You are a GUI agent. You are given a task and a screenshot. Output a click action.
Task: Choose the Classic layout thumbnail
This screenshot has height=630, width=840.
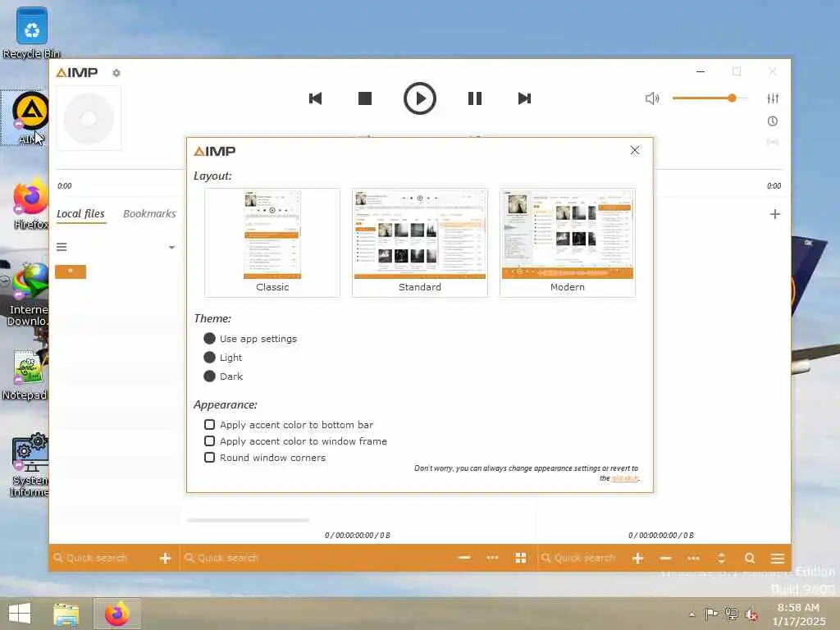pyautogui.click(x=272, y=243)
